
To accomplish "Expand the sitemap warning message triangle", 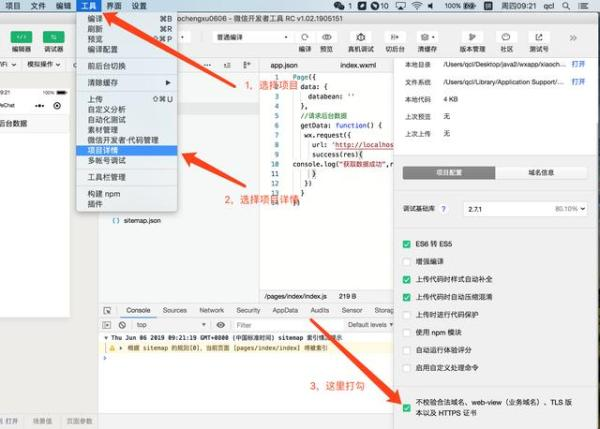I will 121,348.
